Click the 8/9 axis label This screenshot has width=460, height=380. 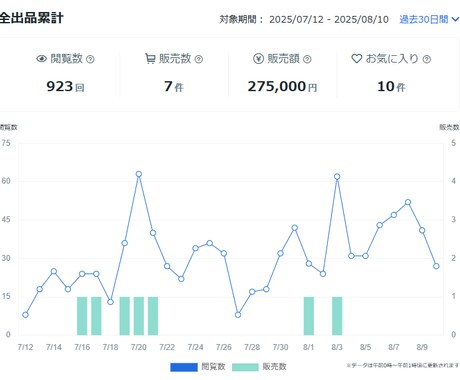coord(422,347)
